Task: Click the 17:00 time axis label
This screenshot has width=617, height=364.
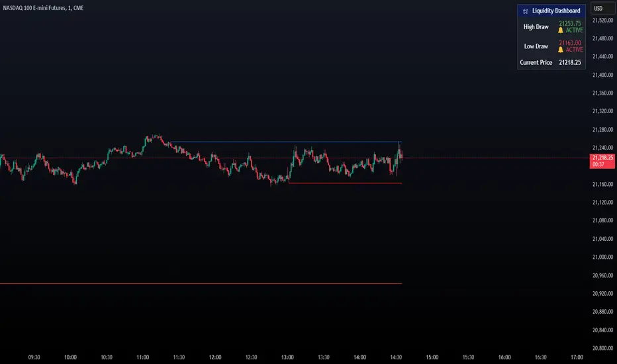Action: (x=577, y=357)
